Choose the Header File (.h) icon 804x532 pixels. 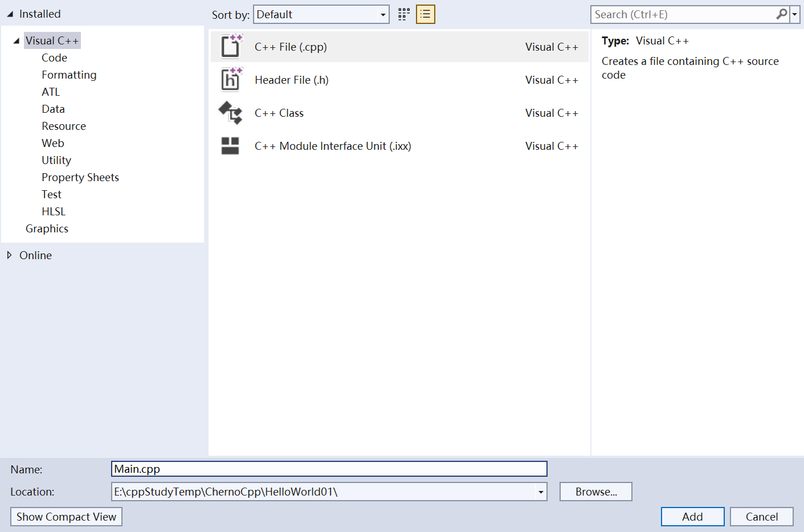click(231, 80)
